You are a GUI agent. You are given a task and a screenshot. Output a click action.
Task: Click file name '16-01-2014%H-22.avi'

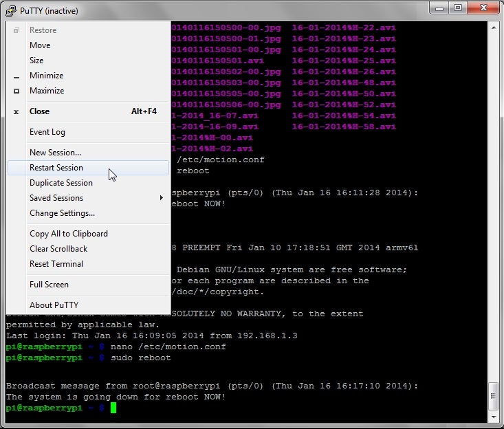[x=344, y=27]
